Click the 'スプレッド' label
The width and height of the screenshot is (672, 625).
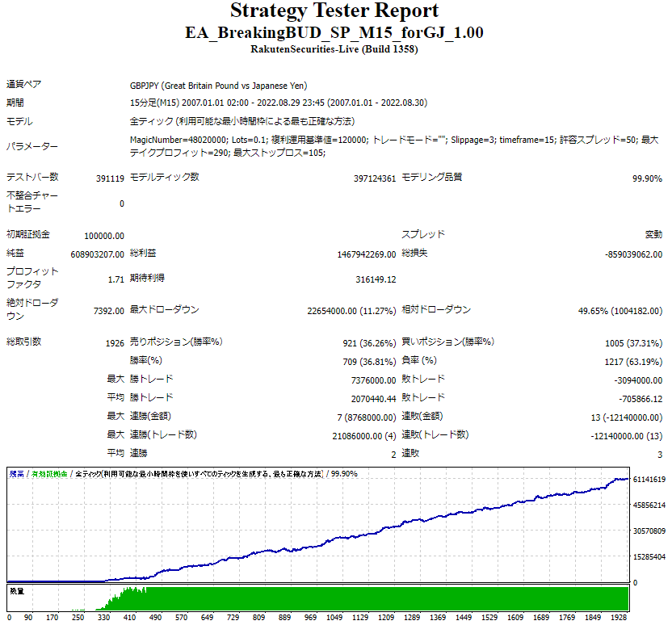point(423,234)
